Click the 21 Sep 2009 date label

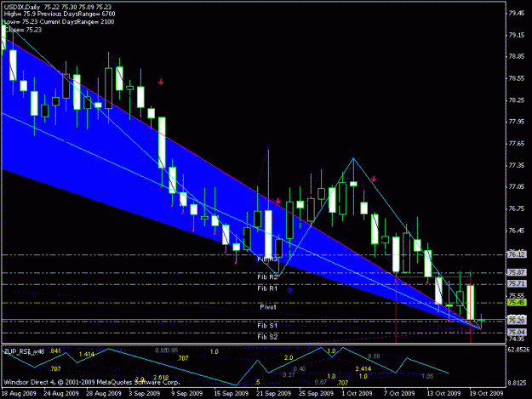pos(273,393)
